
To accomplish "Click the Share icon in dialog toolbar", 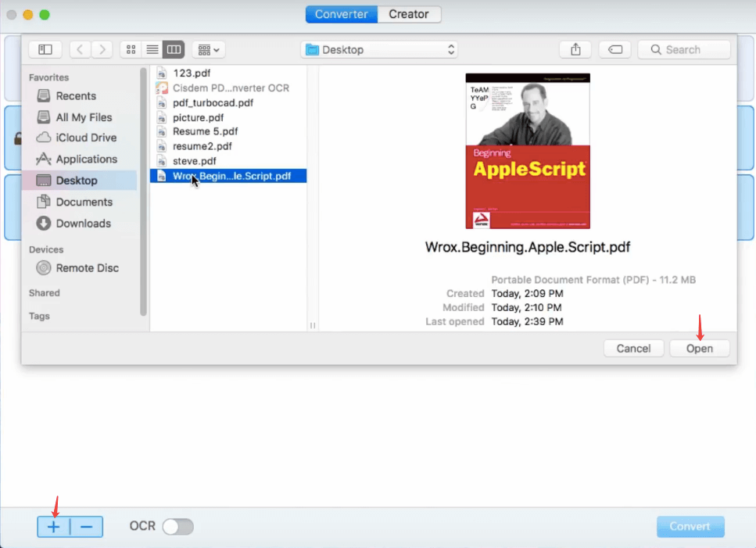I will (575, 49).
